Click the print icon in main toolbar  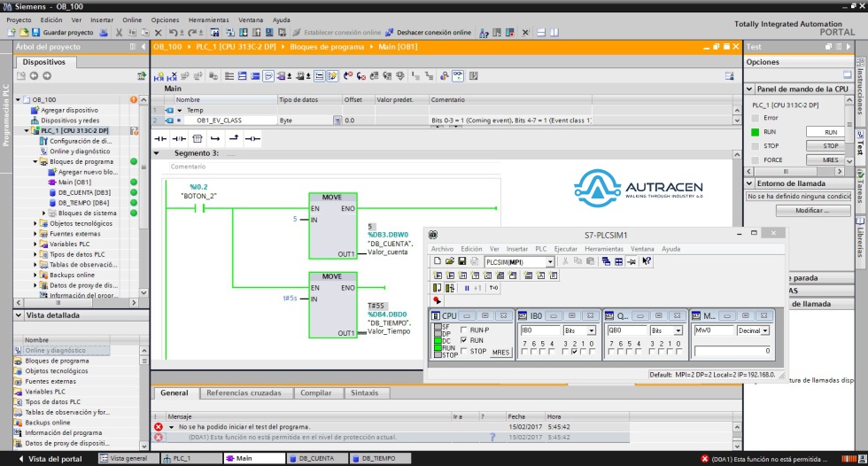(103, 33)
